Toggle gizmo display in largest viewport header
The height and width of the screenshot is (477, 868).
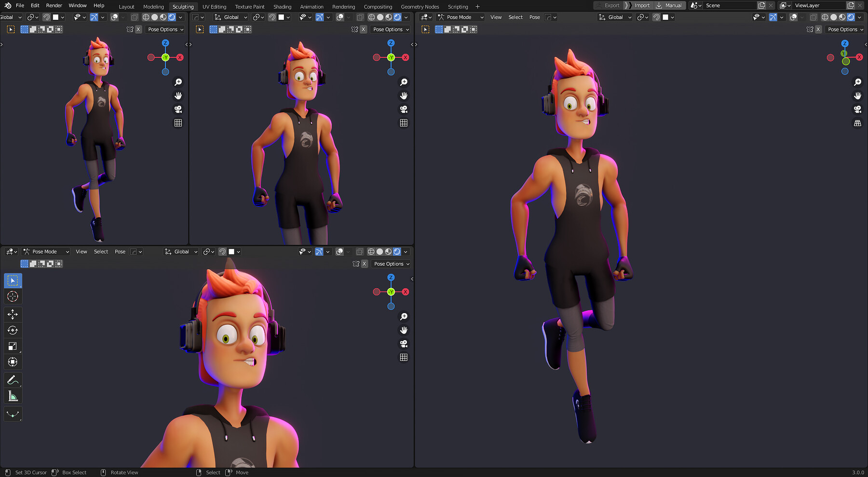click(773, 17)
